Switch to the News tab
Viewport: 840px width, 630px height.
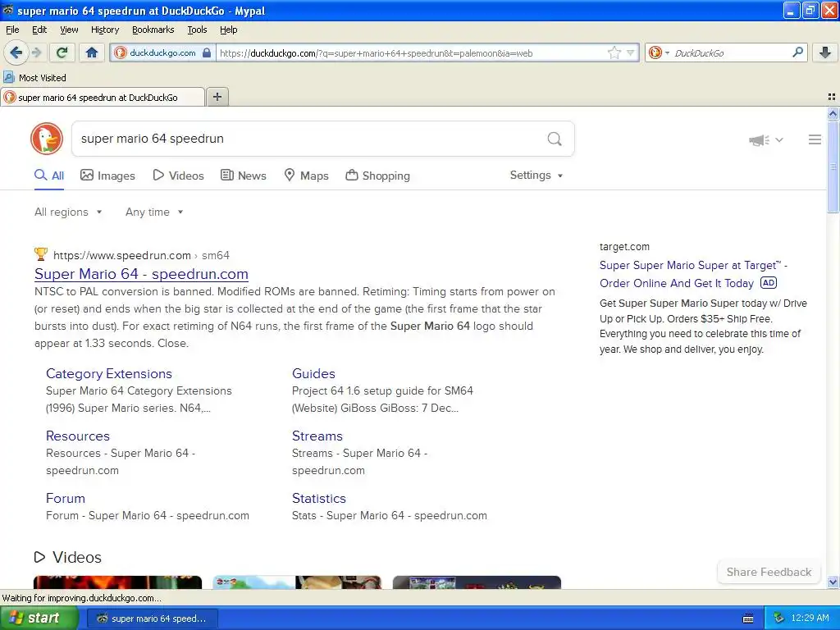(243, 176)
